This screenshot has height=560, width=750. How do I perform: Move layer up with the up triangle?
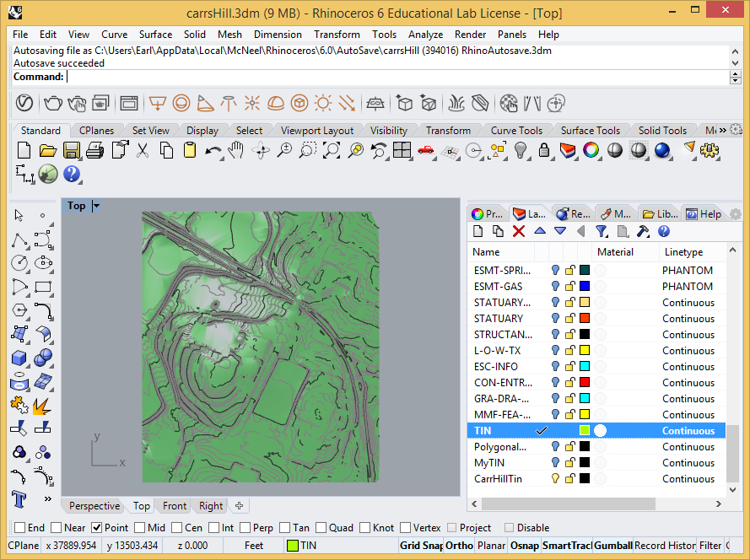tap(540, 231)
